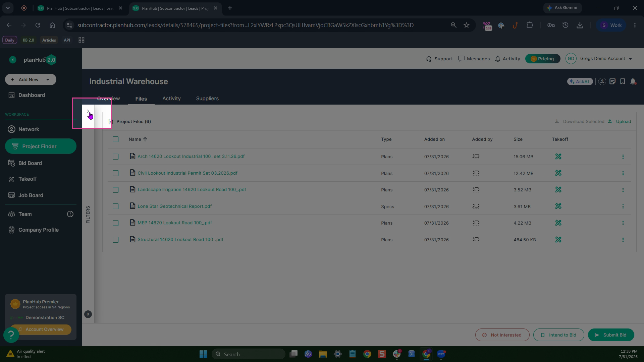Click the notification bell in project header
Viewport: 644px width, 362px height.
click(633, 81)
